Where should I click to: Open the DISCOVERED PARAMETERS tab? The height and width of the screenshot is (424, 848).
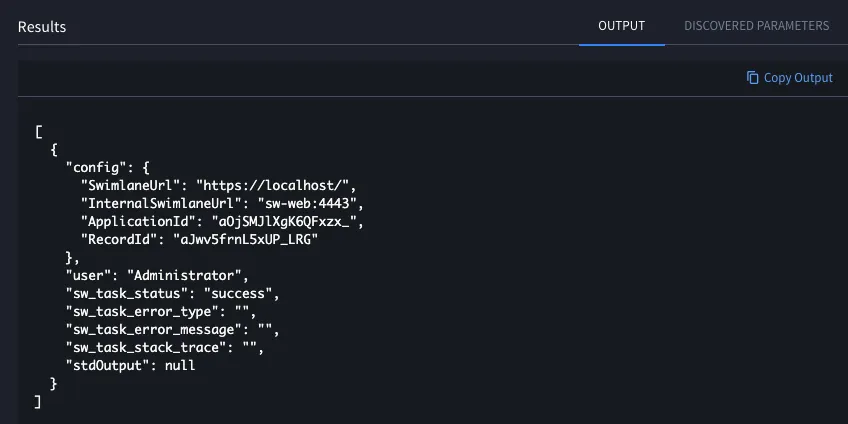(757, 26)
